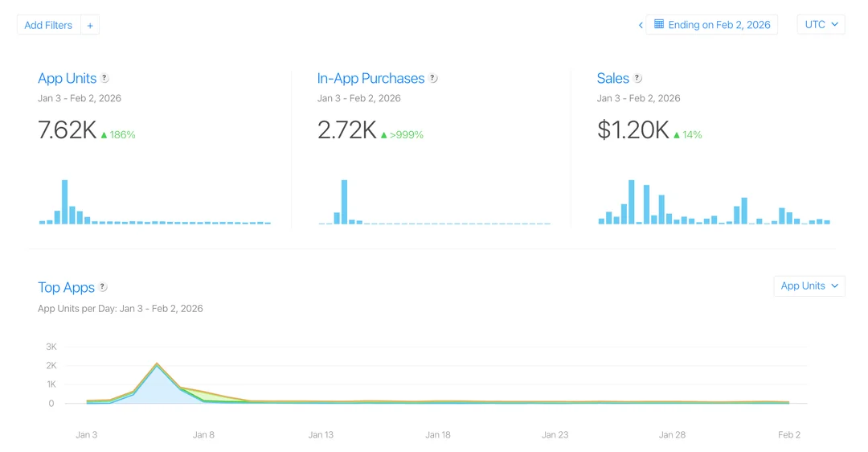Click the help icon next to Sales
The height and width of the screenshot is (452, 868).
(637, 79)
